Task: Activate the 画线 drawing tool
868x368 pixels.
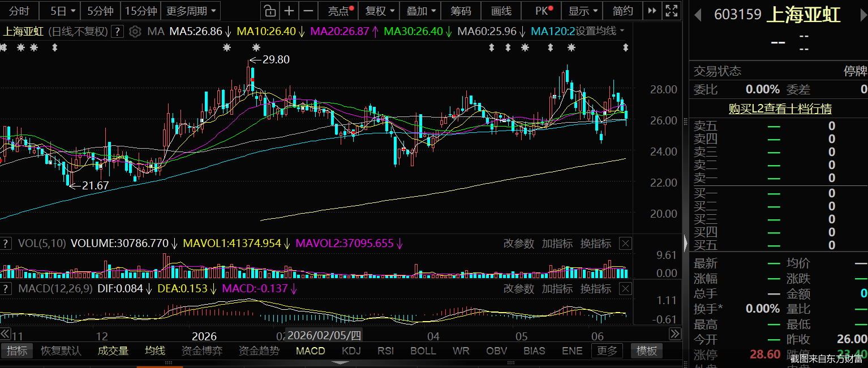Action: pos(501,11)
